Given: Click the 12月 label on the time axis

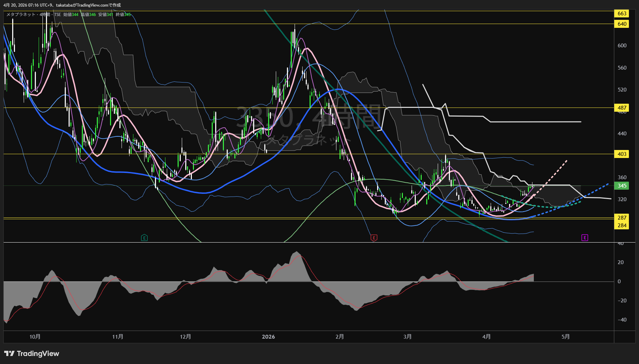Looking at the screenshot, I should tap(185, 337).
